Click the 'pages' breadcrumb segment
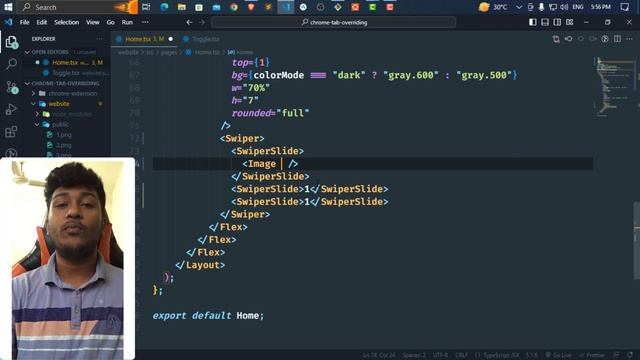This screenshot has width=640, height=360. point(169,52)
